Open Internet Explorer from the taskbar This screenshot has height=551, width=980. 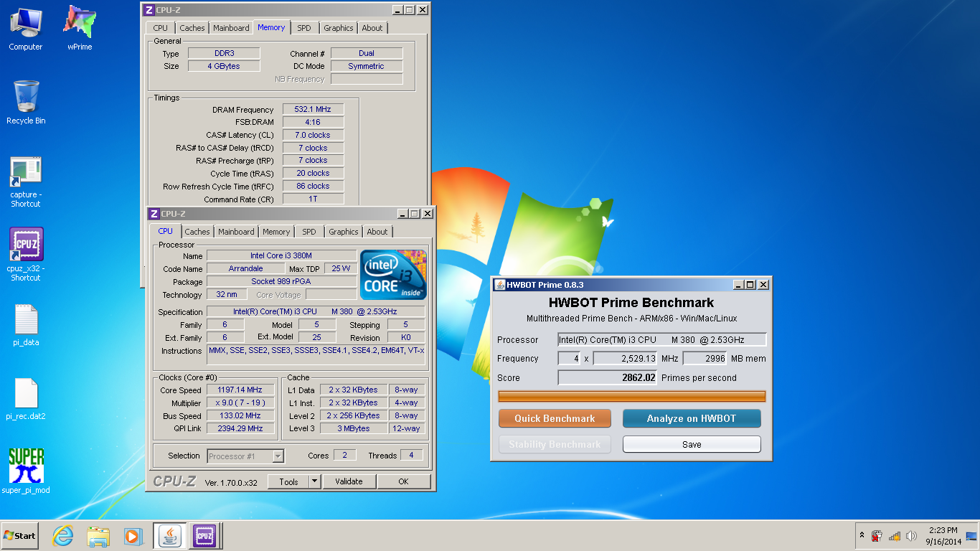63,536
